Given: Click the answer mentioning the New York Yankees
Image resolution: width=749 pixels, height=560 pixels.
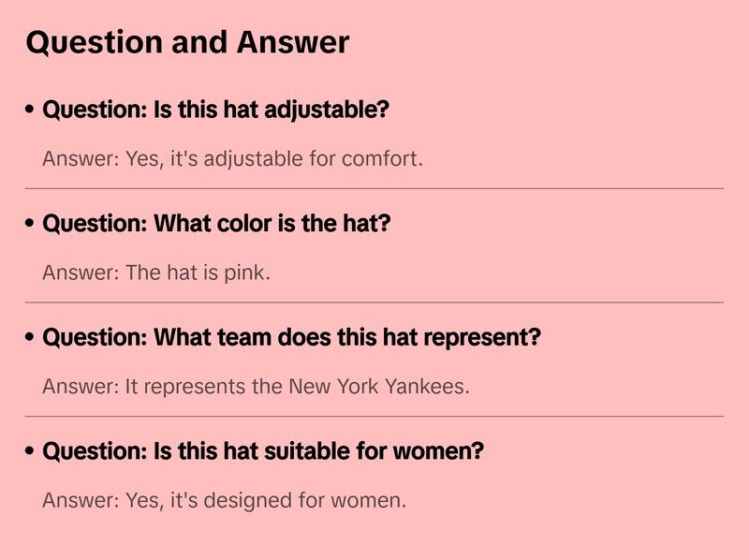Looking at the screenshot, I should coord(256,386).
